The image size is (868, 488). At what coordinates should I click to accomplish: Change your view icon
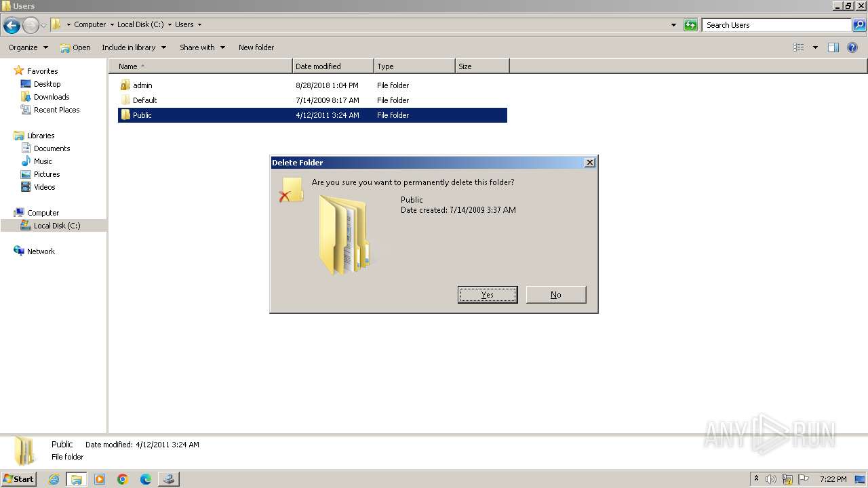799,47
